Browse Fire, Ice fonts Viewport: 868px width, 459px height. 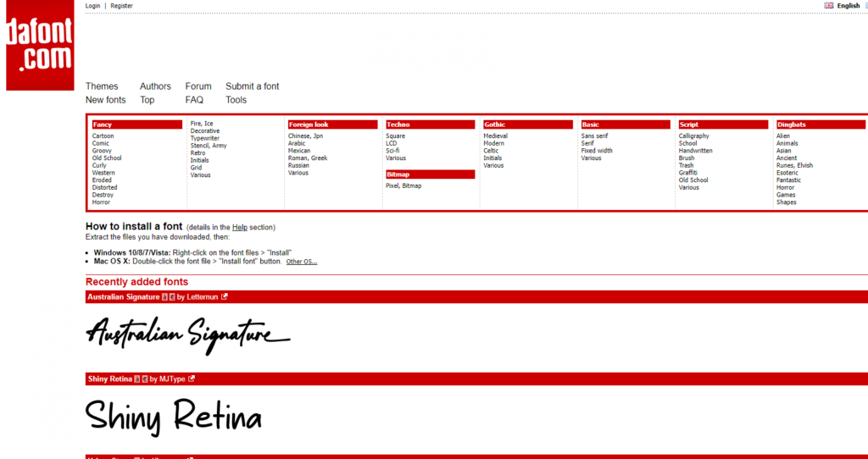[202, 124]
